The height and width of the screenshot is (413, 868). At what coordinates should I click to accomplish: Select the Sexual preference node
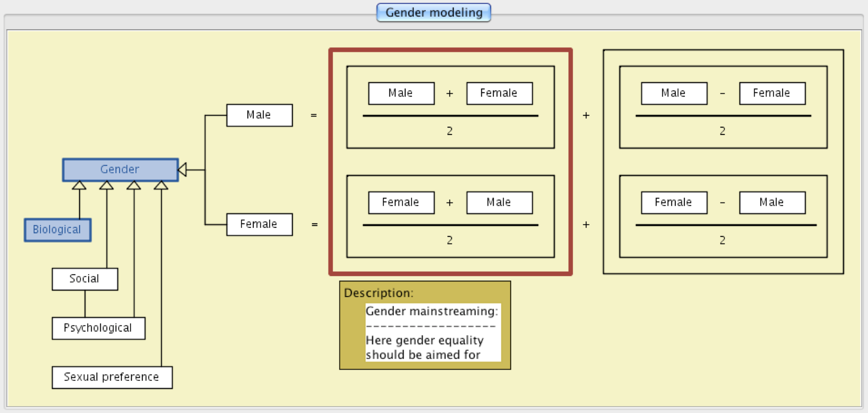112,377
